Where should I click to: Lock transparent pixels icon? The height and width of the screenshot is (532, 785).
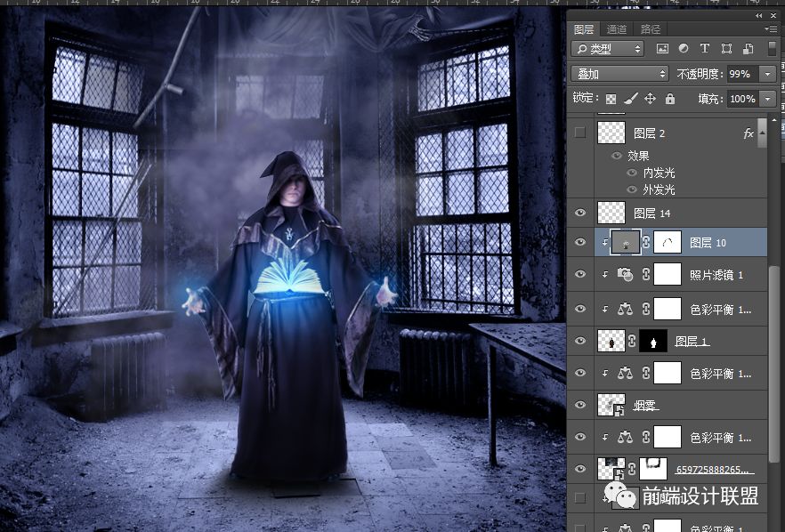611,99
